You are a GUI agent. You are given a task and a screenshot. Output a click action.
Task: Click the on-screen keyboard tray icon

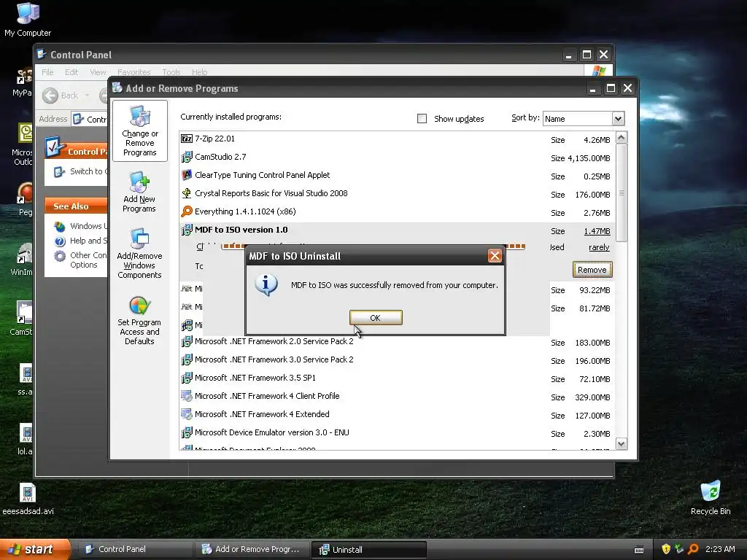click(x=639, y=550)
